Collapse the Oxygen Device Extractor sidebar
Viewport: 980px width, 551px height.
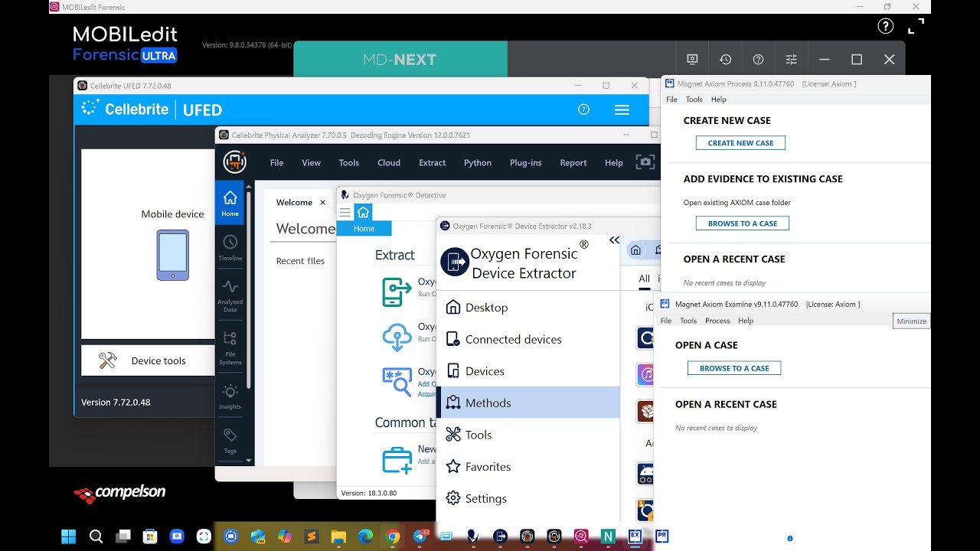[x=614, y=240]
